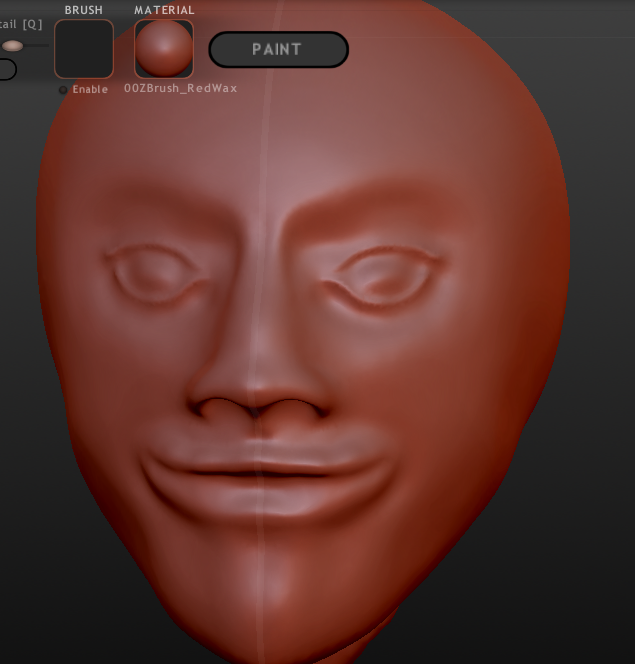The height and width of the screenshot is (664, 635).
Task: Click the 00ZBrush_RedWax material name label
Action: [x=180, y=88]
